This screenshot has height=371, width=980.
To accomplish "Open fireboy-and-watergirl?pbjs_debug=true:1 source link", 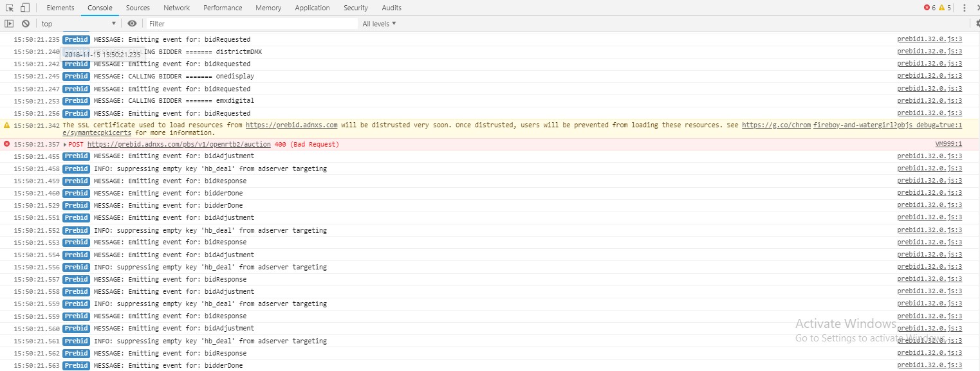I will point(887,125).
